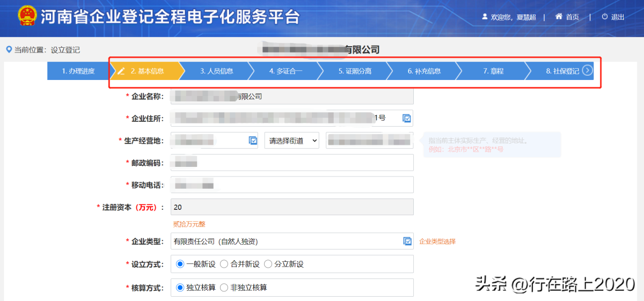The height and width of the screenshot is (301, 644).
Task: Click the national emblem logo icon
Action: click(27, 16)
